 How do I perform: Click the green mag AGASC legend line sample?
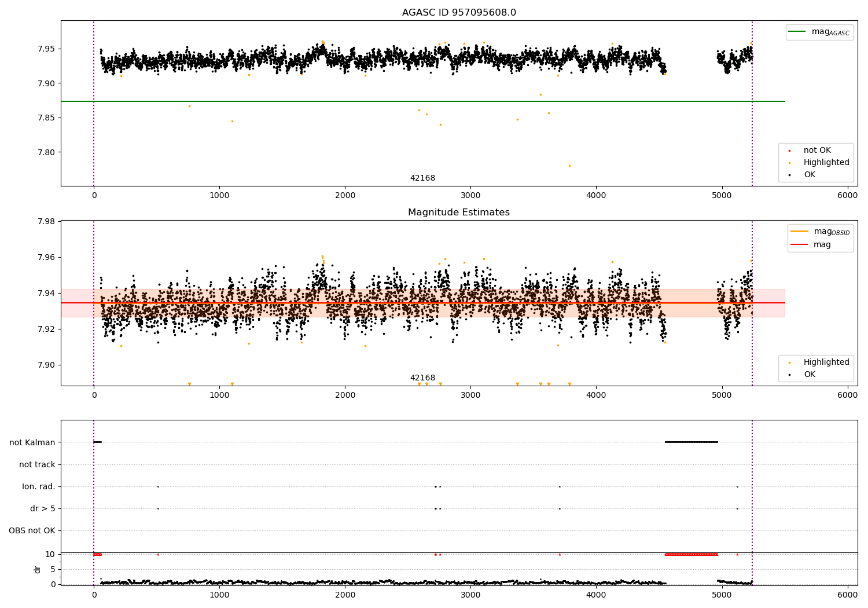(797, 32)
